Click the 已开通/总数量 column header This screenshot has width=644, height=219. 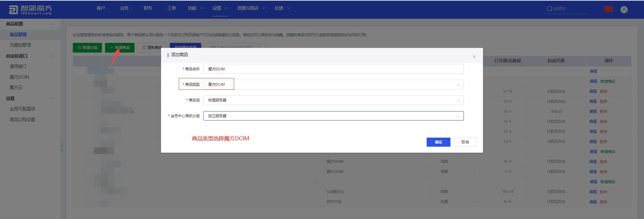tap(507, 61)
